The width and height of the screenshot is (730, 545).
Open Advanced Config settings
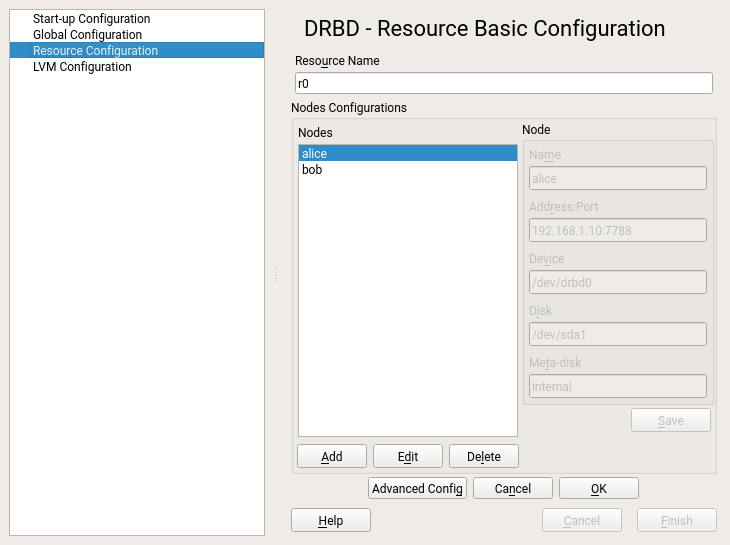(417, 489)
